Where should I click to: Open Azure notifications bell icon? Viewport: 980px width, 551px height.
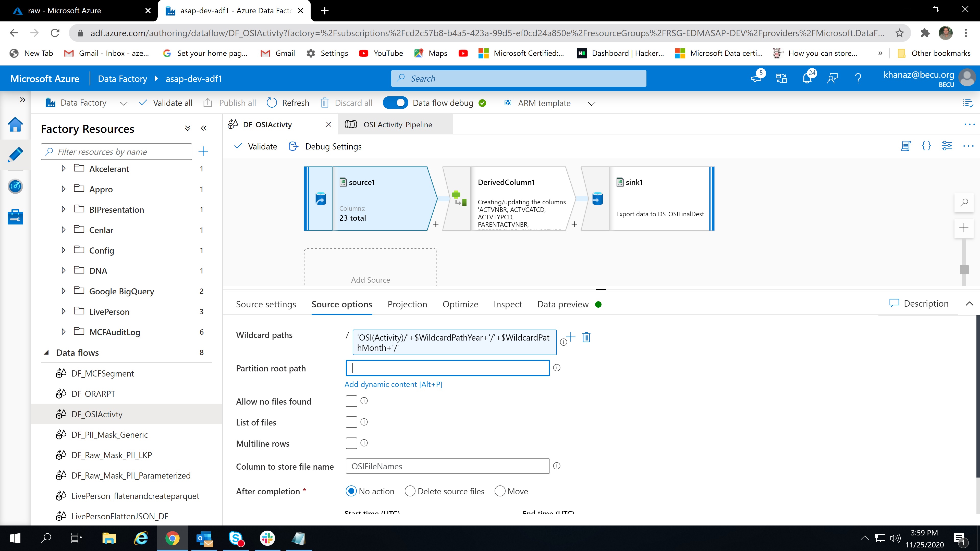tap(807, 78)
